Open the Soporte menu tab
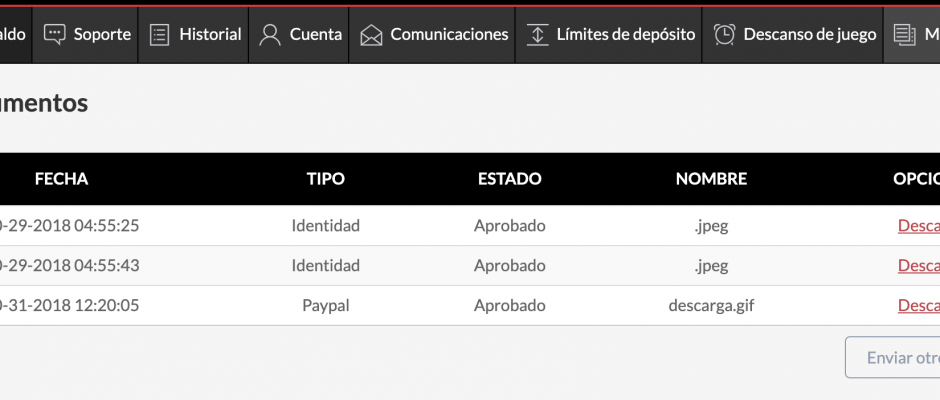 85,35
